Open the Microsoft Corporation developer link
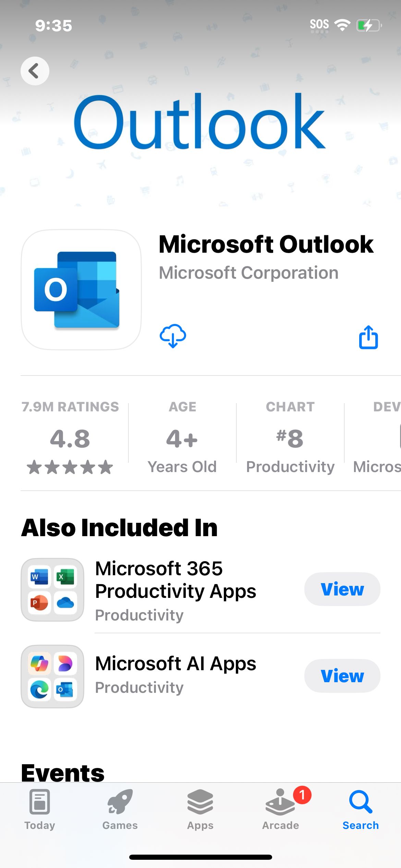 pos(249,273)
